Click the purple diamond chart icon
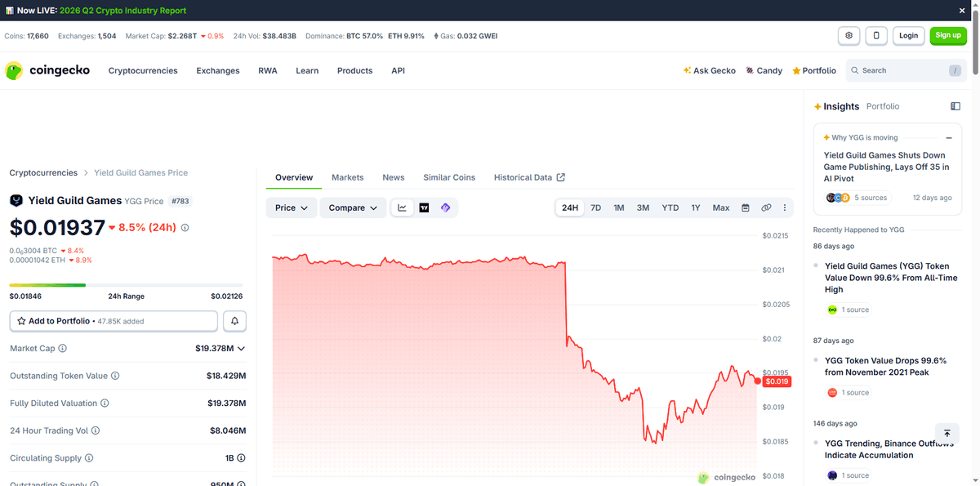Viewport: 980px width, 486px height. [x=446, y=208]
